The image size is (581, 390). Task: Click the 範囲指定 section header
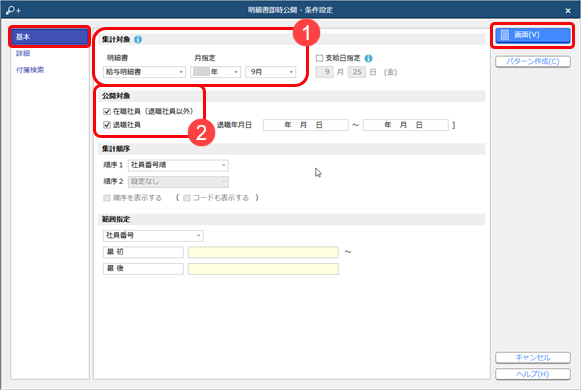[x=292, y=219]
